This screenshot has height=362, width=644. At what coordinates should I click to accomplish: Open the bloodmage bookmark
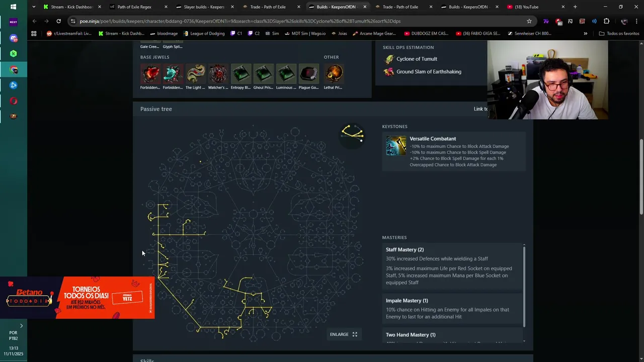tap(164, 34)
